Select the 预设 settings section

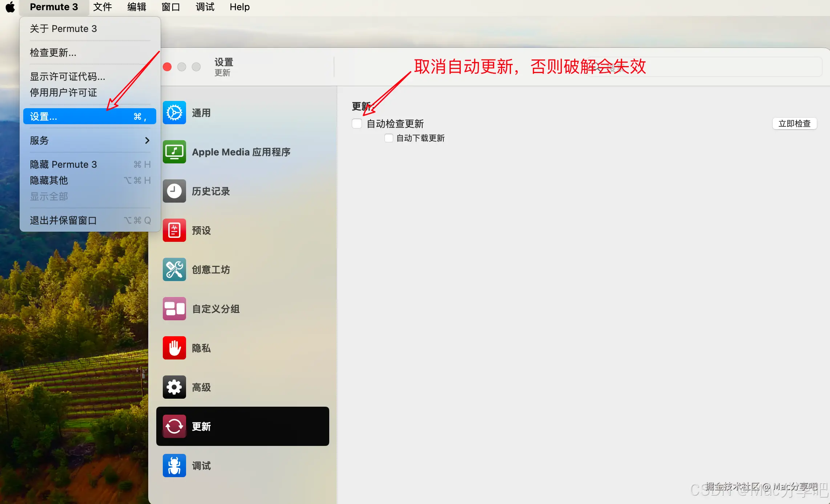(201, 230)
